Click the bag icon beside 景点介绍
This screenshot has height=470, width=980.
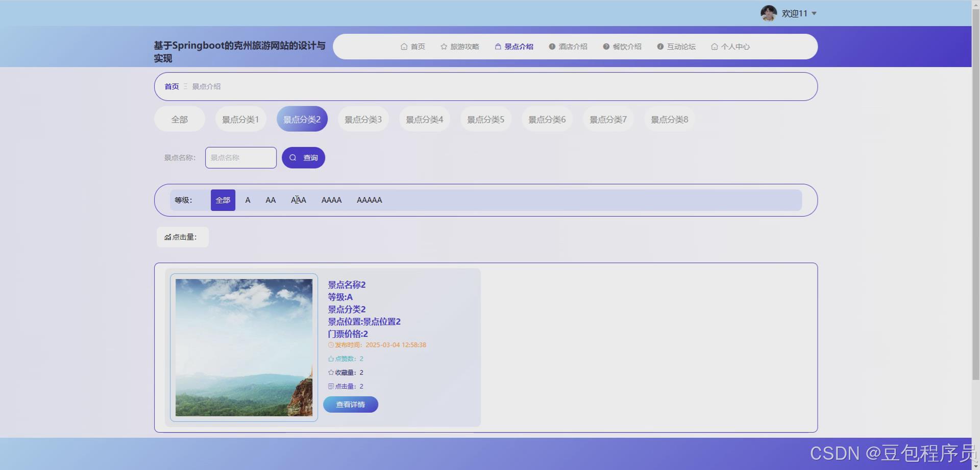tap(498, 46)
